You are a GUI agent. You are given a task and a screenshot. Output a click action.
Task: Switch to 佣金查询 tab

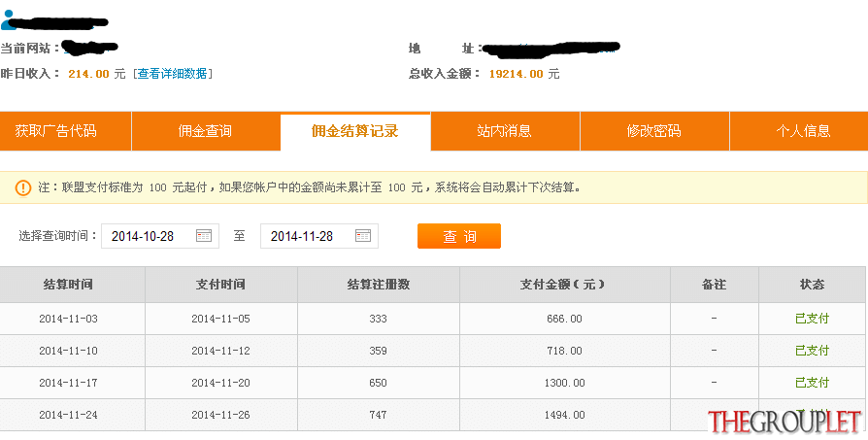pyautogui.click(x=206, y=131)
